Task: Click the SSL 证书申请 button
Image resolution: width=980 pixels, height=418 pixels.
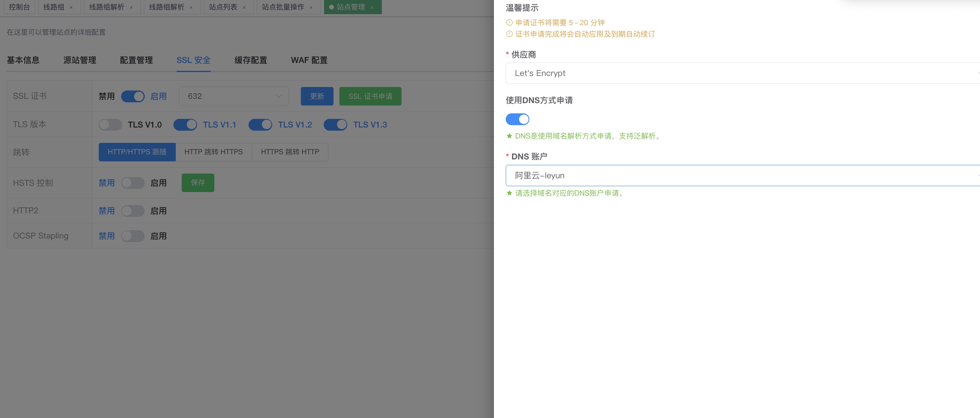Action: click(x=370, y=96)
